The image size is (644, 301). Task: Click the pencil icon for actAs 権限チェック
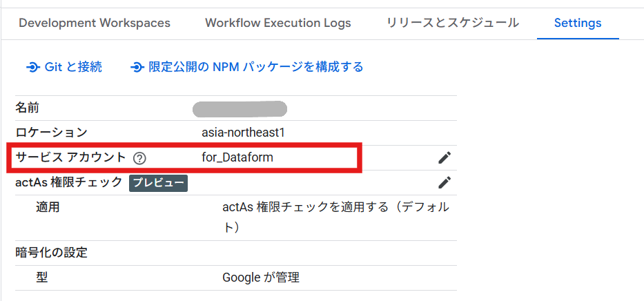click(445, 182)
